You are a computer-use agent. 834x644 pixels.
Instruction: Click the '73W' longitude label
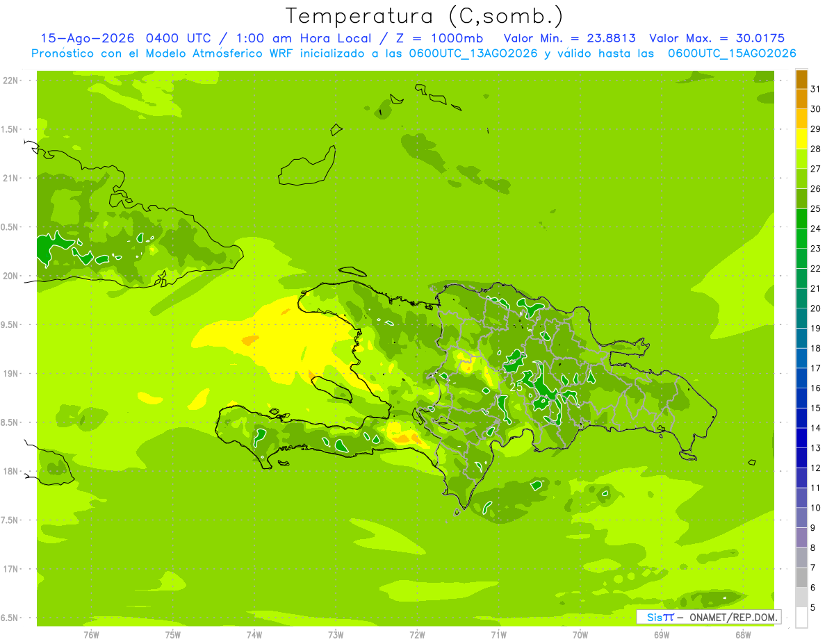coord(336,635)
